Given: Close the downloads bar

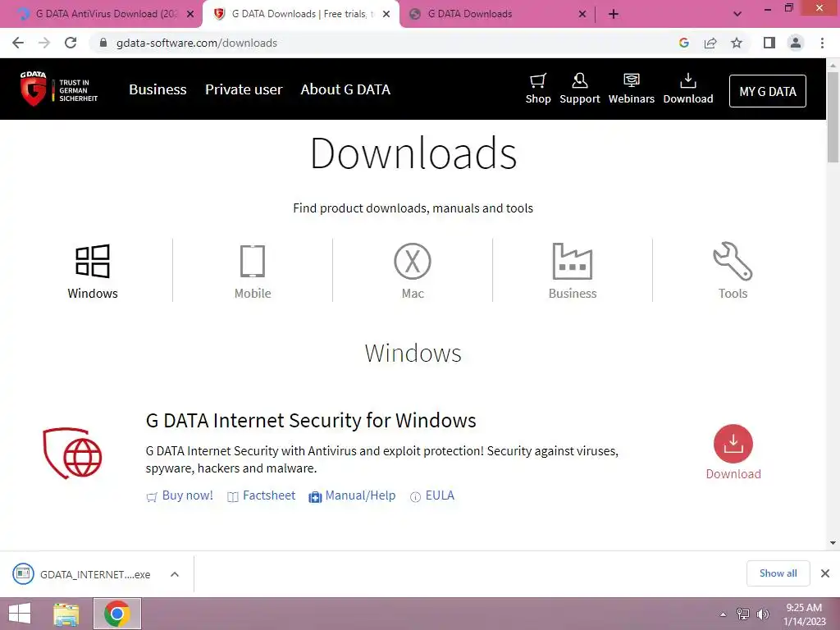Looking at the screenshot, I should pos(825,573).
